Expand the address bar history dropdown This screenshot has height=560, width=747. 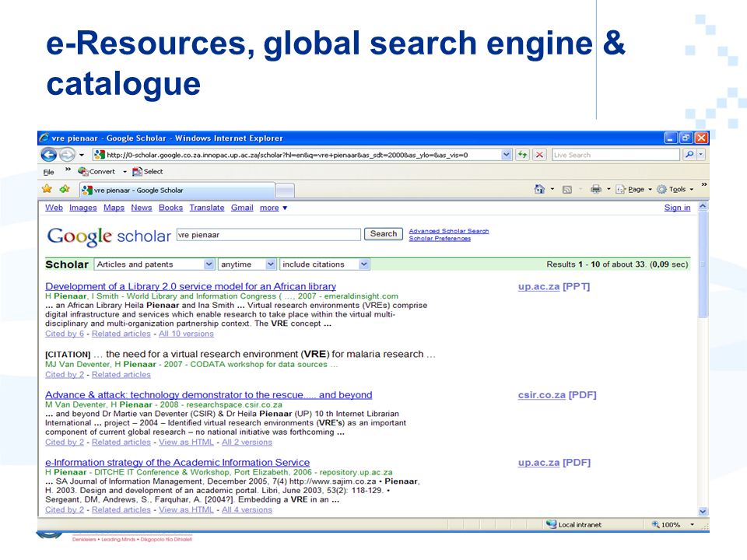click(507, 155)
